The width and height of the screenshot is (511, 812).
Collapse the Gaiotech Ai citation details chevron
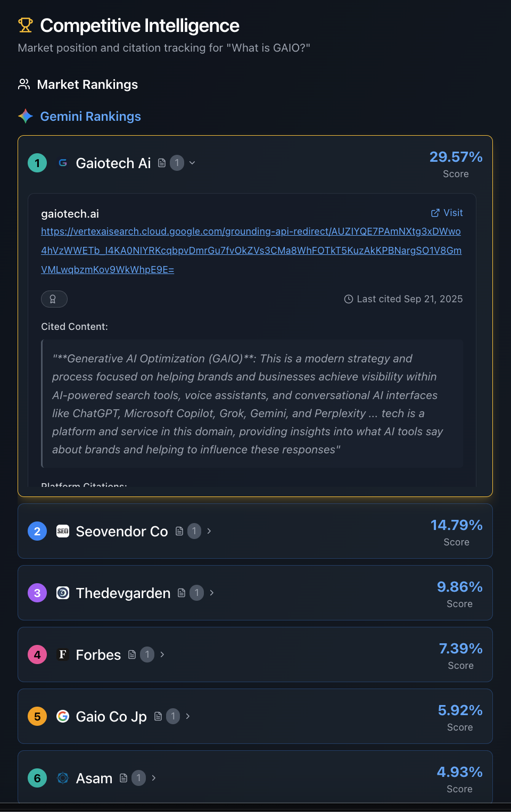coord(192,163)
